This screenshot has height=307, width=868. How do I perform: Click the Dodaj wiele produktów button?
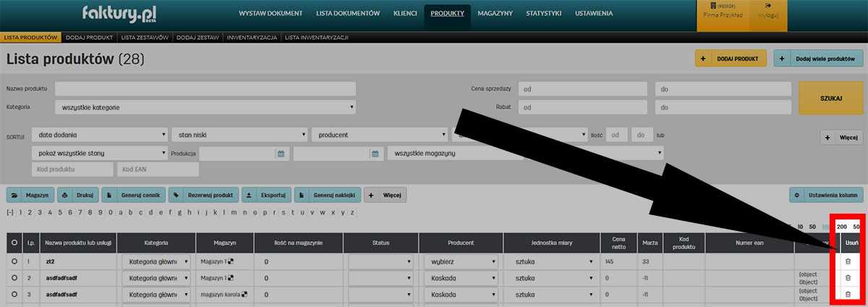818,58
